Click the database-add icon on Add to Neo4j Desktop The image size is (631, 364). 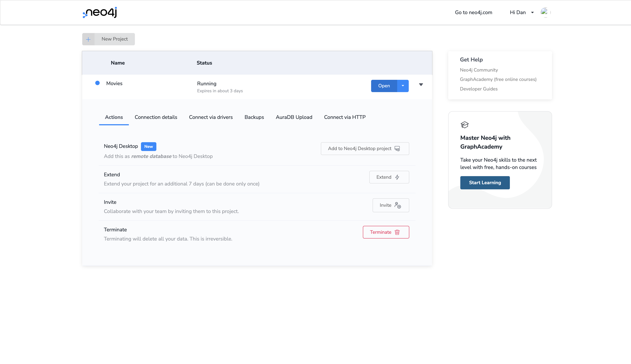(397, 148)
